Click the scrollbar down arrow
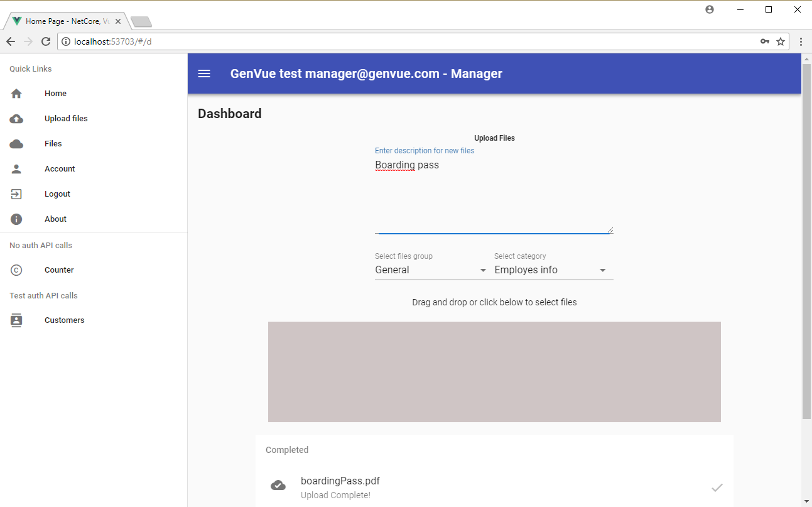This screenshot has width=812, height=507. [806, 501]
